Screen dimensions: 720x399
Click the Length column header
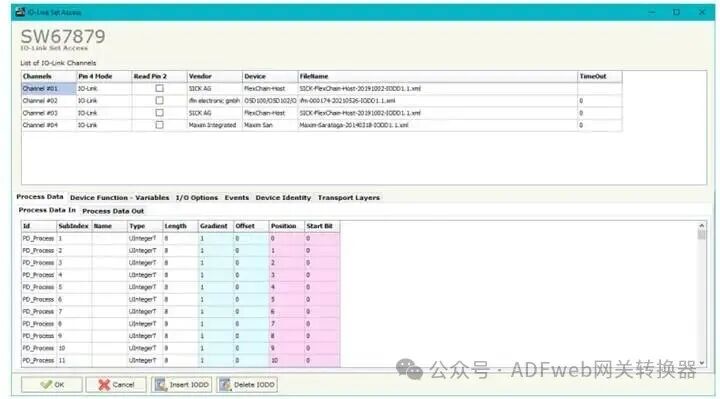pyautogui.click(x=180, y=226)
